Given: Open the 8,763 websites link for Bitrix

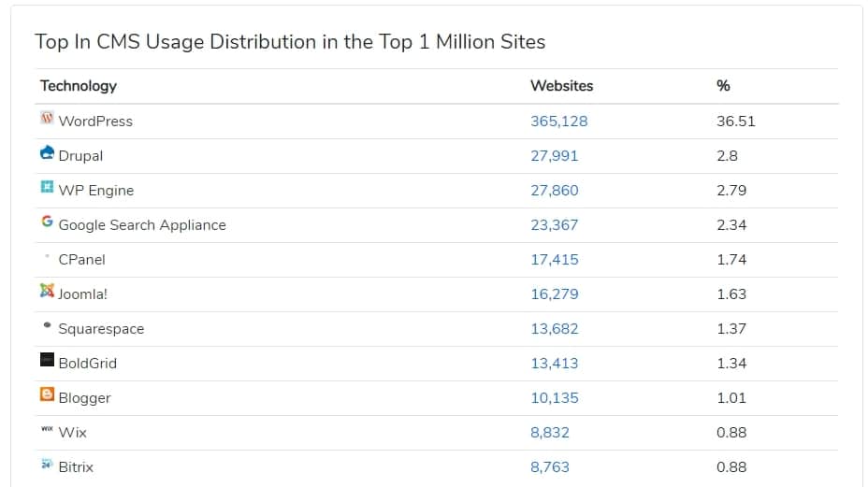Looking at the screenshot, I should (550, 467).
